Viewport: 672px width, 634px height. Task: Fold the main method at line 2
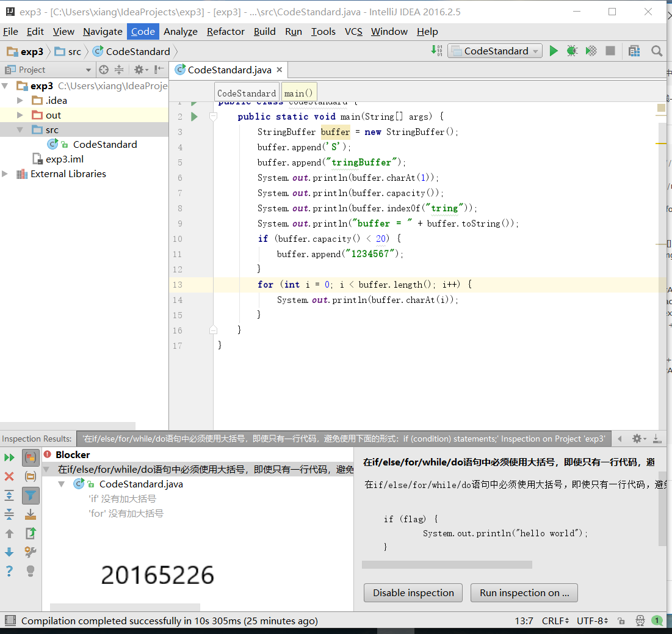[213, 116]
